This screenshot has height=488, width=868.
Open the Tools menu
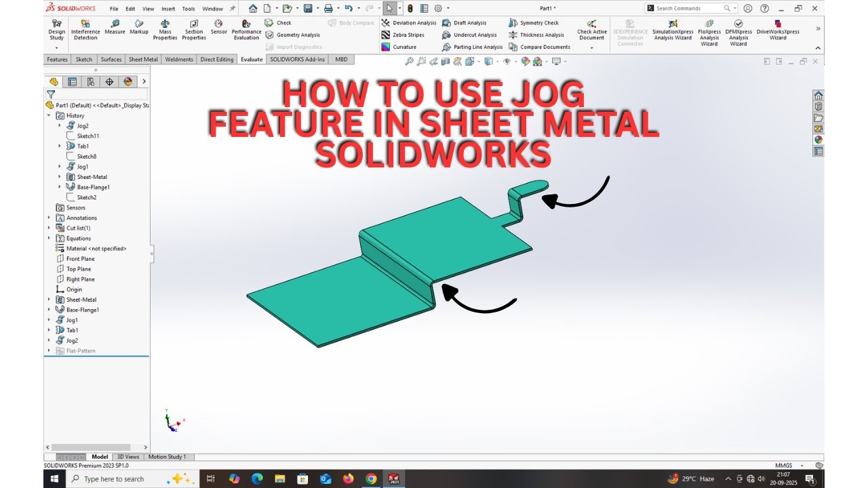[189, 9]
